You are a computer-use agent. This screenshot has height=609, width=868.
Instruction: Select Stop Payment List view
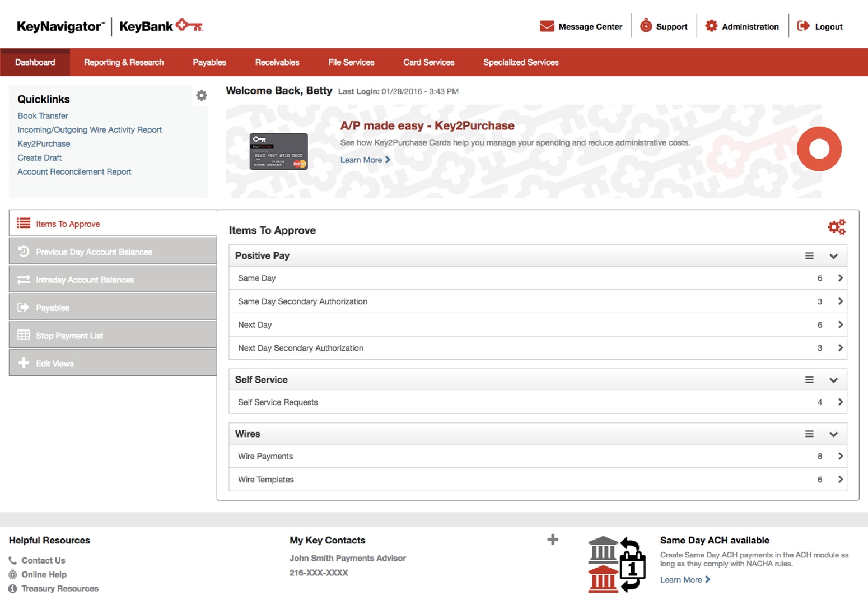113,336
